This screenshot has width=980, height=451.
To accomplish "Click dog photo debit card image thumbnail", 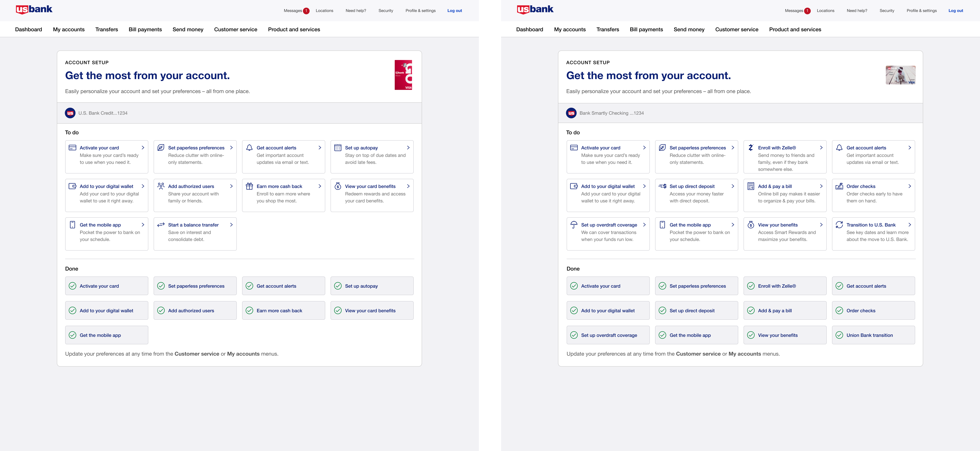I will tap(901, 75).
